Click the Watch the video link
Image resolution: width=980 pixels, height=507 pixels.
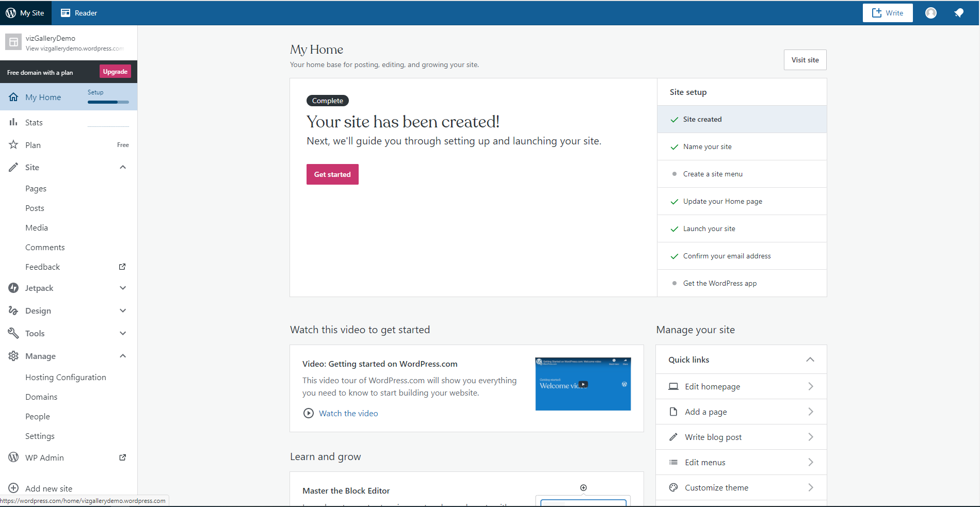(x=348, y=413)
